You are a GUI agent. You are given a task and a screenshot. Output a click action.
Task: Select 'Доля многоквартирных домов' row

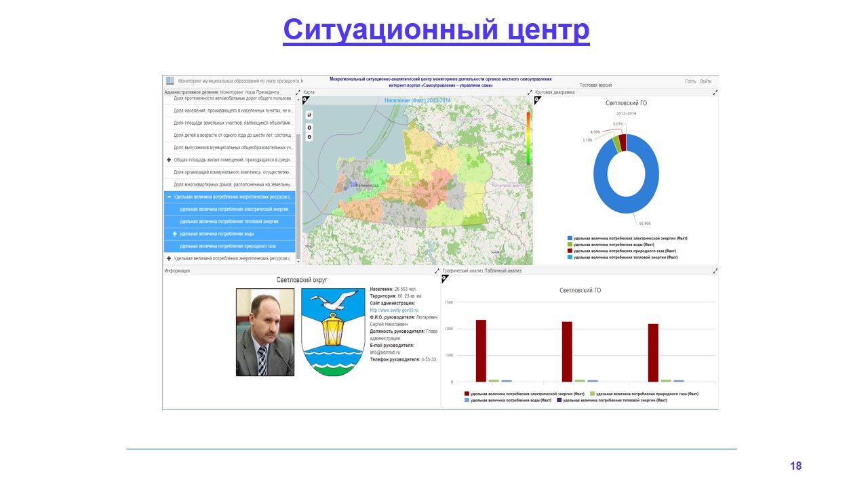coord(230,184)
